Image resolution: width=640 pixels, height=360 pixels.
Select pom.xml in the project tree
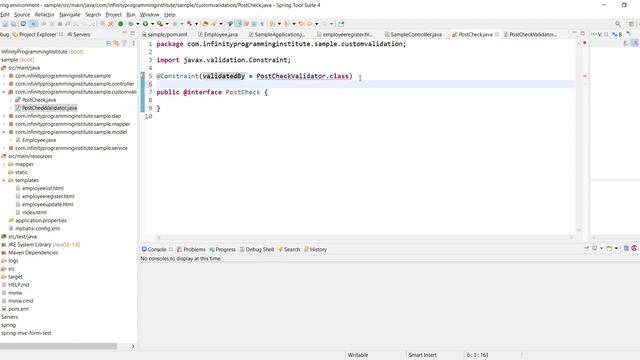point(18,309)
